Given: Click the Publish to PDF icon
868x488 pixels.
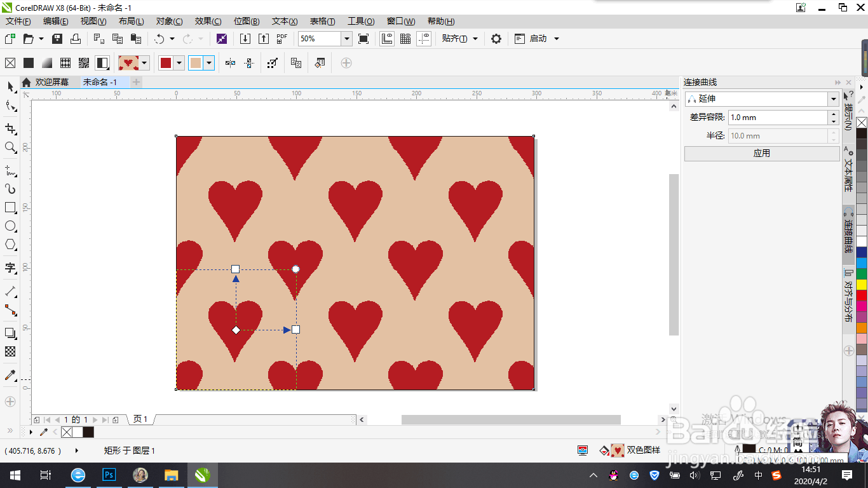Looking at the screenshot, I should [282, 39].
